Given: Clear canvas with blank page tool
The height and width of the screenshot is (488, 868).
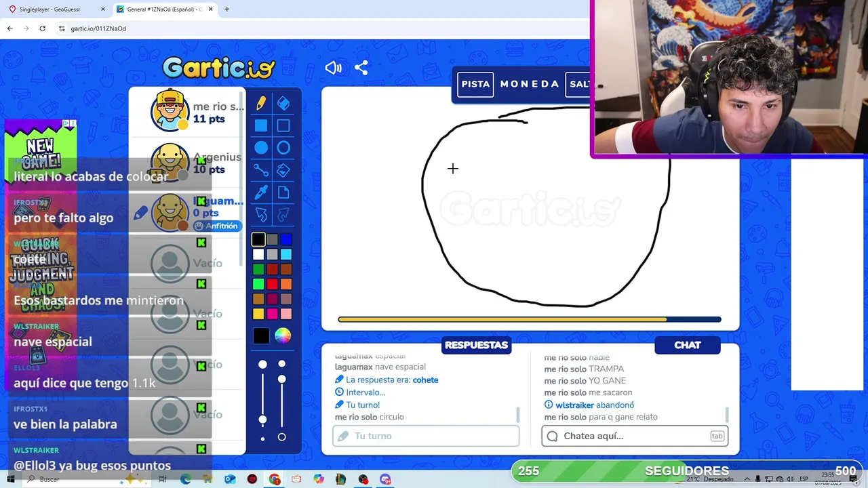Looking at the screenshot, I should click(x=283, y=192).
